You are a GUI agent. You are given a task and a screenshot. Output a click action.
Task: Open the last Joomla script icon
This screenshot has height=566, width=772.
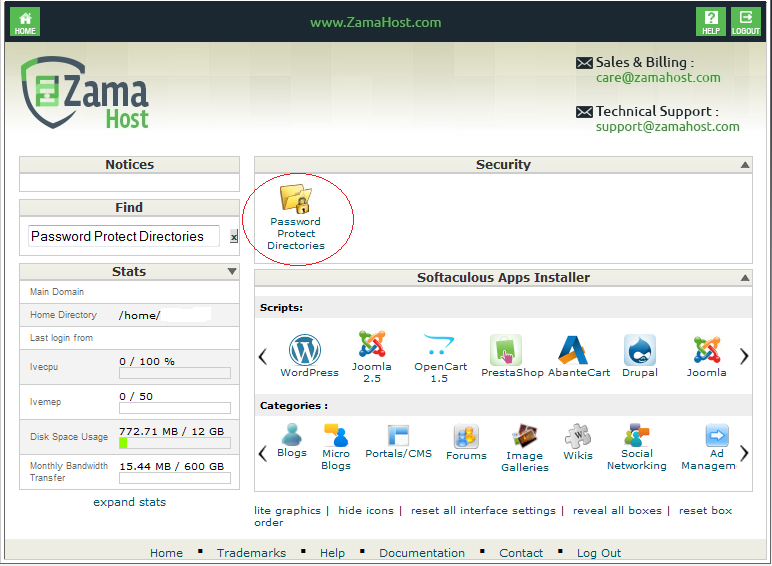pyautogui.click(x=707, y=350)
